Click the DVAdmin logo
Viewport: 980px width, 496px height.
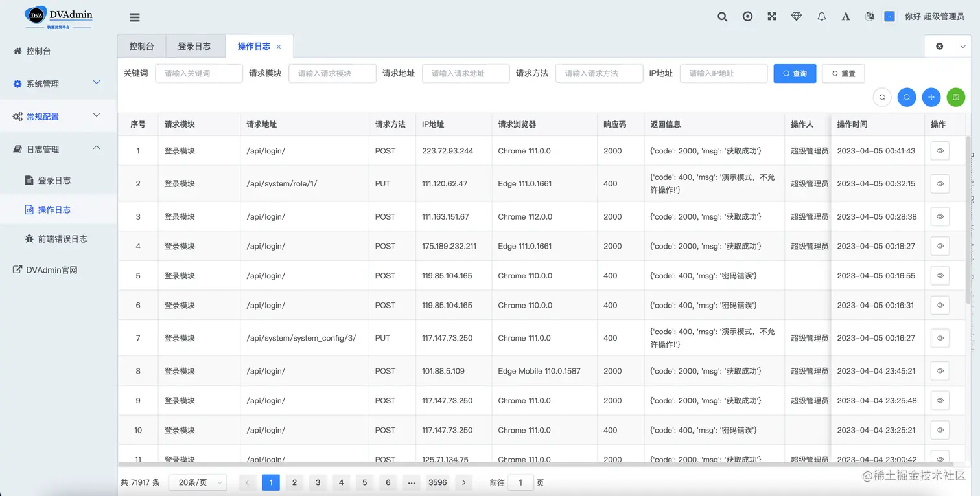[58, 17]
